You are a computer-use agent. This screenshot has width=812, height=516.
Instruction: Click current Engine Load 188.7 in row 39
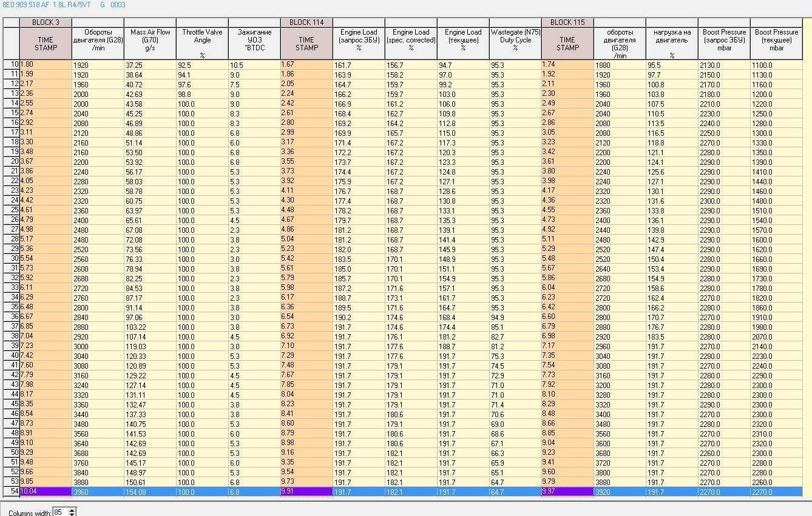tap(463, 346)
